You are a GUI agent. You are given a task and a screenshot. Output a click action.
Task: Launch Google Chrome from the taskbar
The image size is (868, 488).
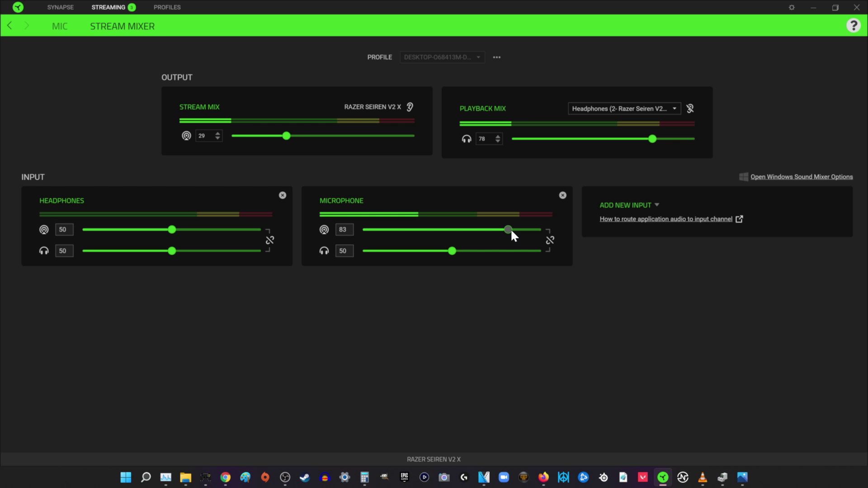click(225, 477)
